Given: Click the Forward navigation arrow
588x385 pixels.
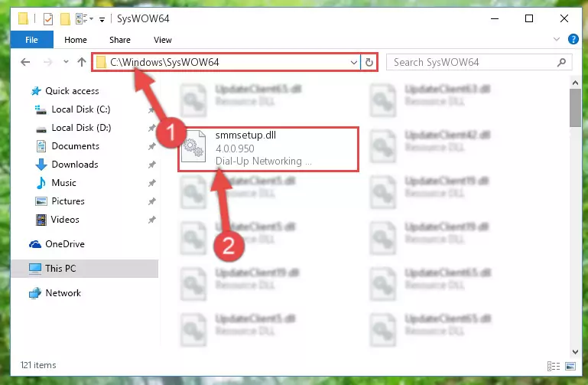Looking at the screenshot, I should pos(47,62).
